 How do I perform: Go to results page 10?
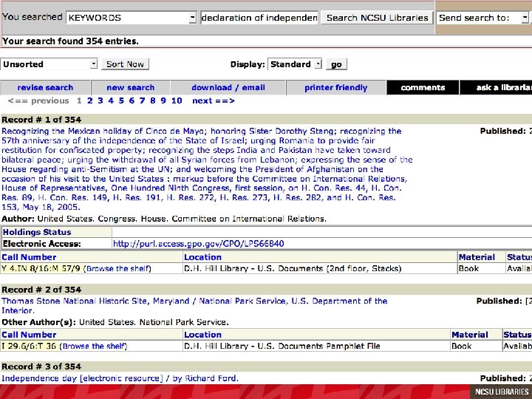tap(177, 100)
